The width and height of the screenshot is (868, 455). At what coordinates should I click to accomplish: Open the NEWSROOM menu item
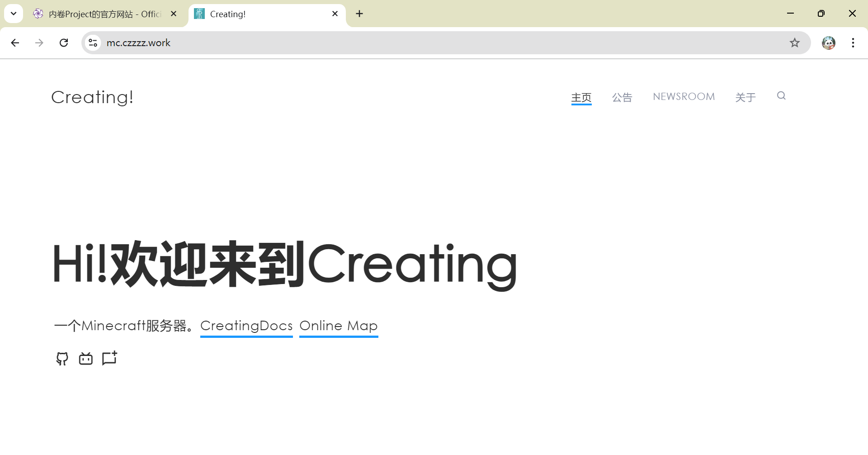[x=684, y=97]
